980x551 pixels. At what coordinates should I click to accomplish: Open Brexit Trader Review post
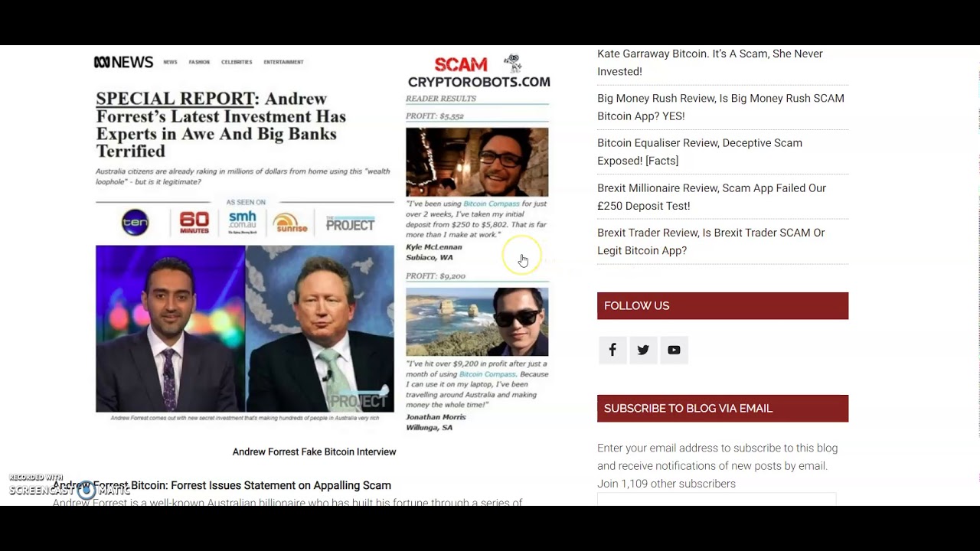click(x=710, y=241)
